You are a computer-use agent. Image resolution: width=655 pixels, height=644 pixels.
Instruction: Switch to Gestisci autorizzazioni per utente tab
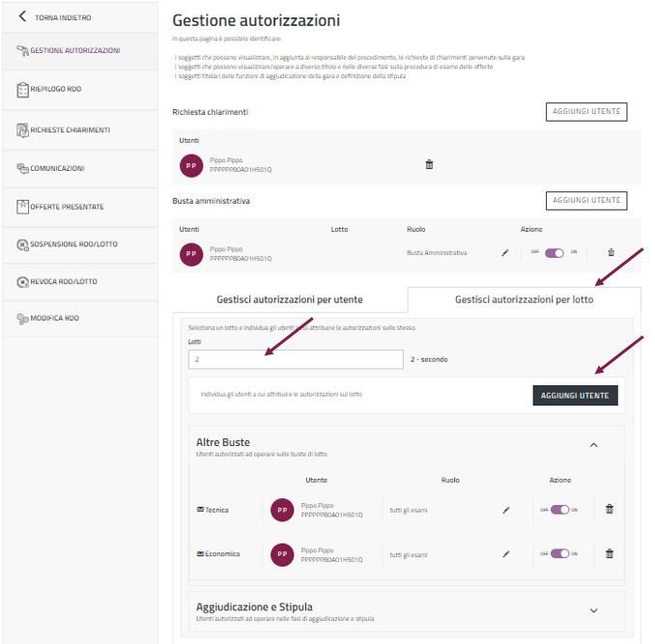tap(290, 300)
